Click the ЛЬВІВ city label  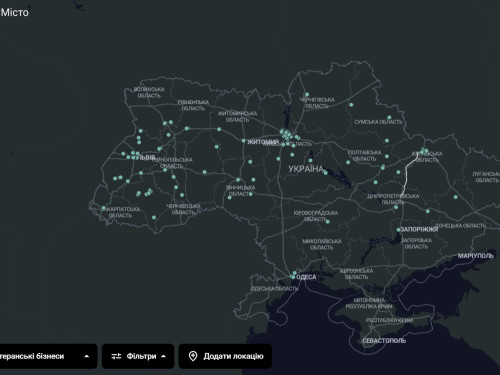click(x=147, y=158)
